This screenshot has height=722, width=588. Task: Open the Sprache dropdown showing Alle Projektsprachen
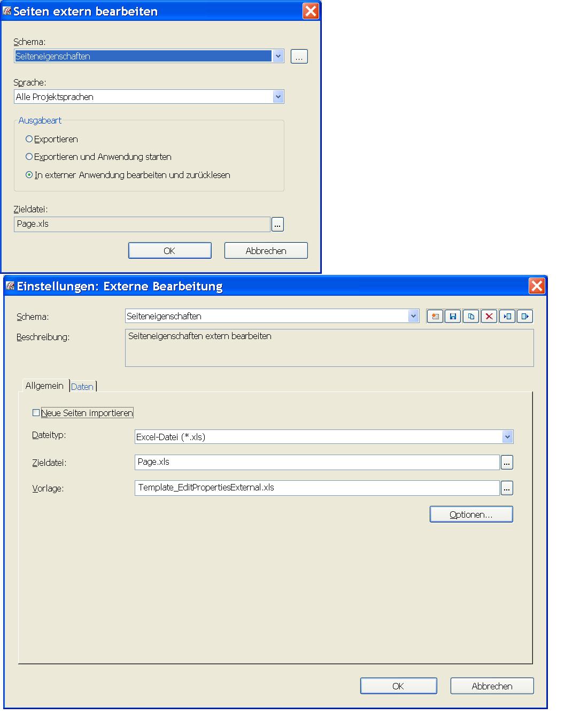pos(278,97)
